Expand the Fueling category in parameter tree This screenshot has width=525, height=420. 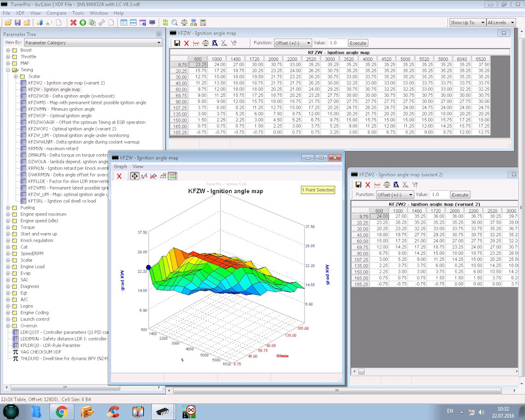tap(8, 208)
